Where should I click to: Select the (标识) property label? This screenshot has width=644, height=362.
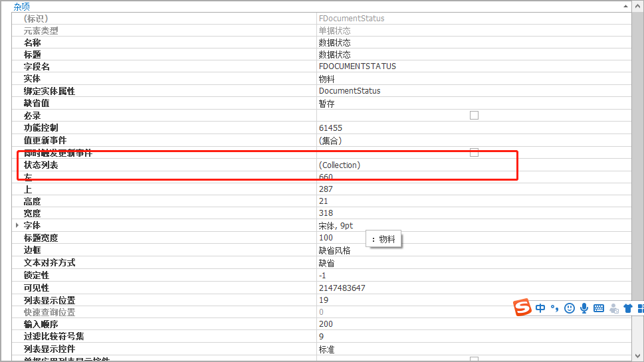36,19
